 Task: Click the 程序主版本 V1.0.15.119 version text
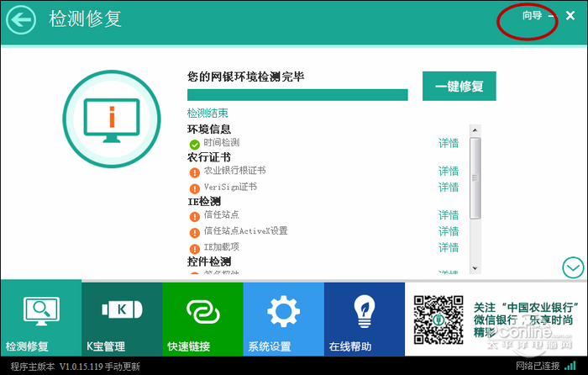coord(56,367)
